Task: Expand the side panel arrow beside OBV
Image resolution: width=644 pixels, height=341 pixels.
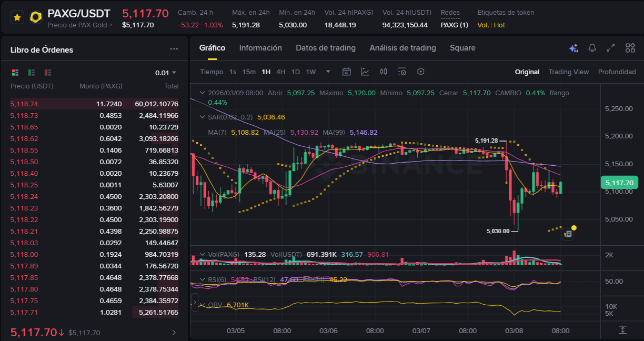Action: coord(195,303)
